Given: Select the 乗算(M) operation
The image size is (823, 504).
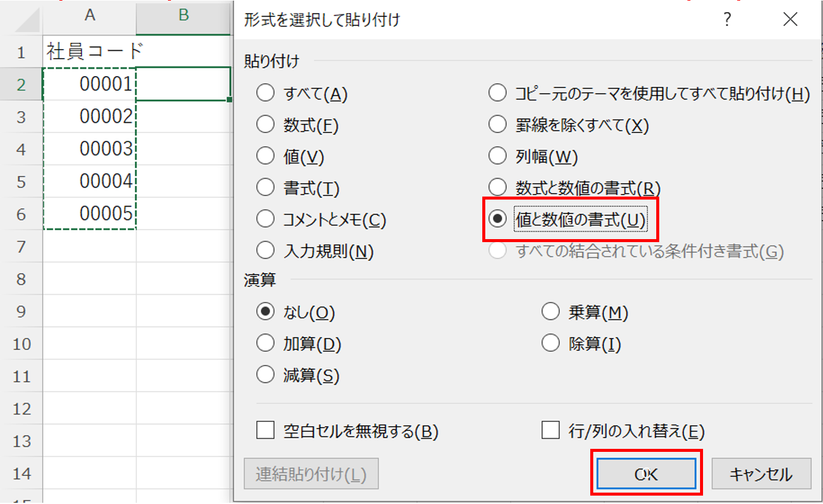Looking at the screenshot, I should click(551, 312).
